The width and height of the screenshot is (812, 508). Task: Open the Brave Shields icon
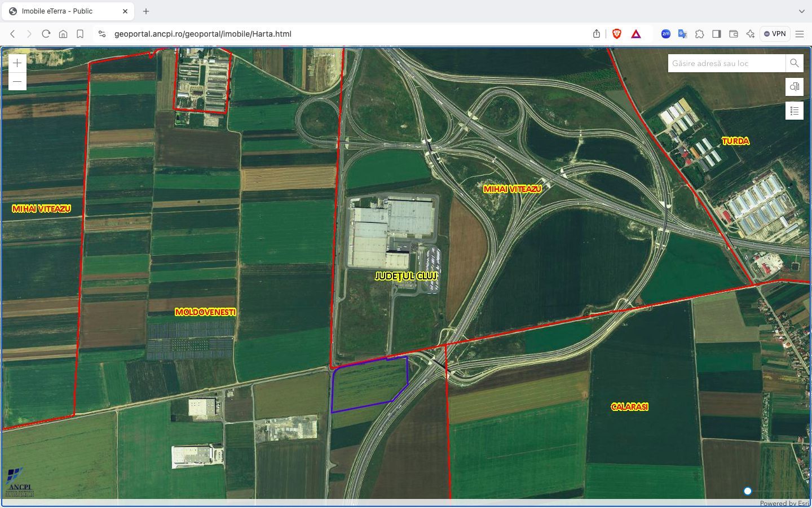(x=617, y=34)
